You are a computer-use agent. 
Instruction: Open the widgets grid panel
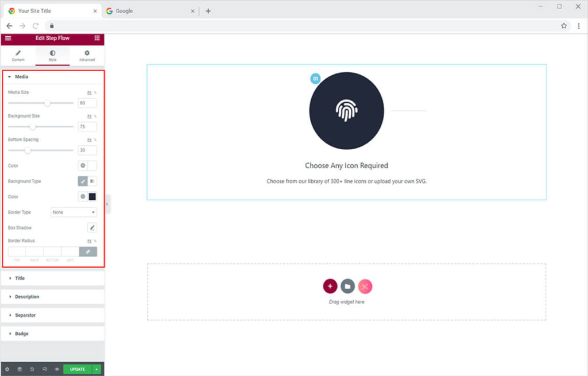coord(96,38)
